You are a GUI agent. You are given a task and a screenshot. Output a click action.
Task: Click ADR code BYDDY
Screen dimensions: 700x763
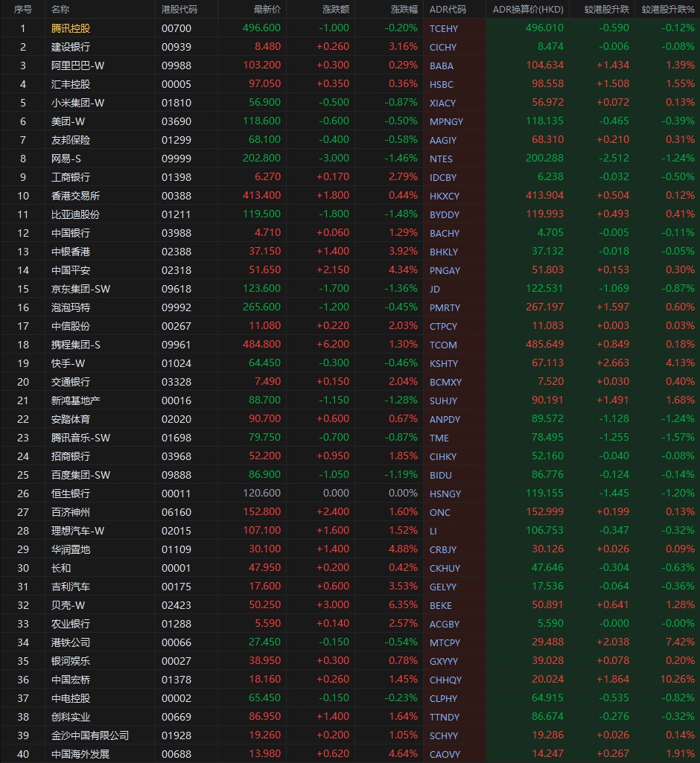445,214
